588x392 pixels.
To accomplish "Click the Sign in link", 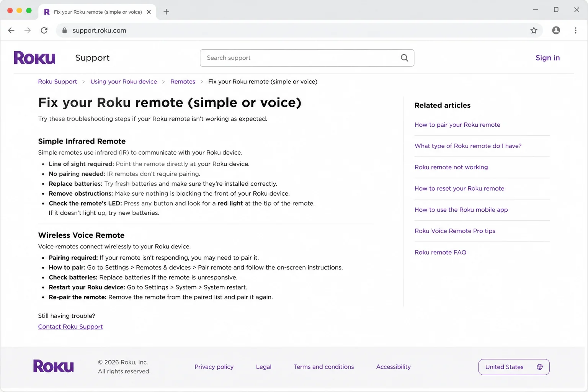I will click(x=547, y=58).
